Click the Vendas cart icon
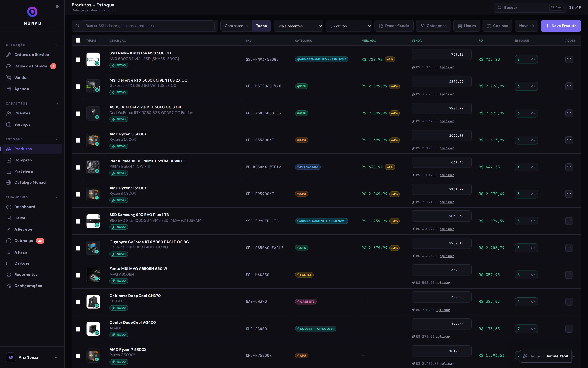Screen dimensions: 588x368 coord(9,78)
